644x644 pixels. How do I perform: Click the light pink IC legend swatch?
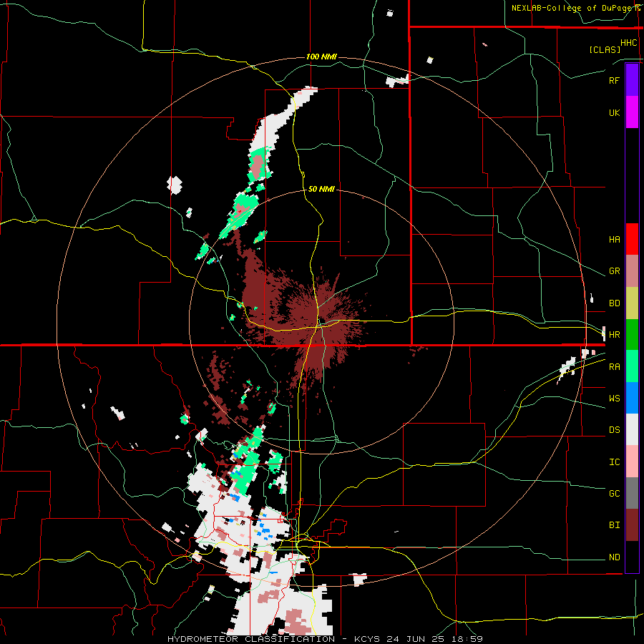pos(632,462)
